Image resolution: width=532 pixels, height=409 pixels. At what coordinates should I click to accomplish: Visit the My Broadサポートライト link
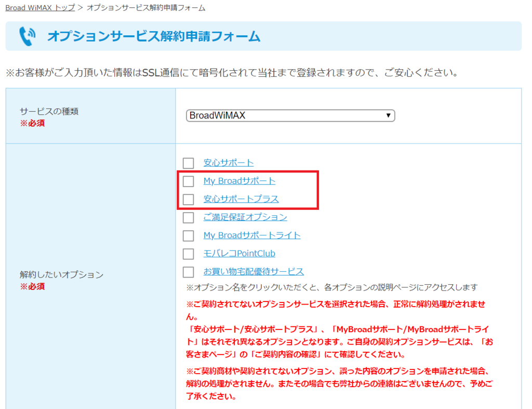click(252, 235)
